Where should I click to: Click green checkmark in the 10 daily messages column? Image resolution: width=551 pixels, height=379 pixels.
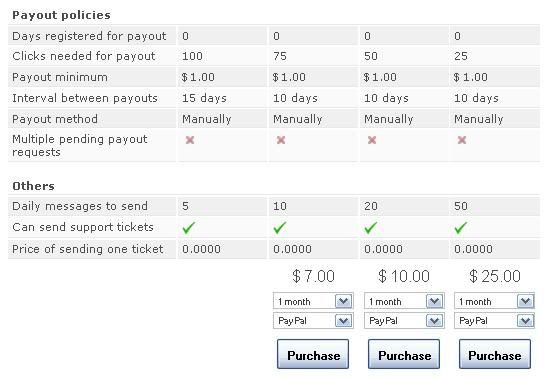[280, 228]
